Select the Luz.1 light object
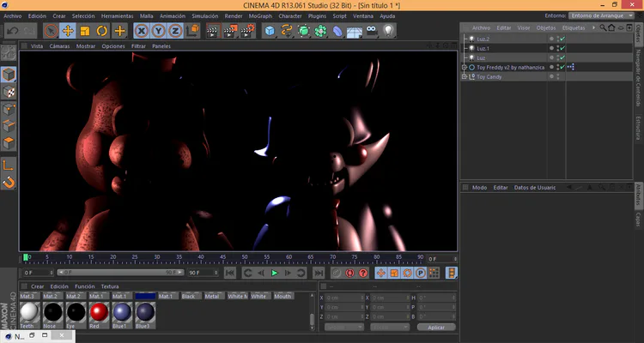The image size is (644, 343). tap(483, 48)
